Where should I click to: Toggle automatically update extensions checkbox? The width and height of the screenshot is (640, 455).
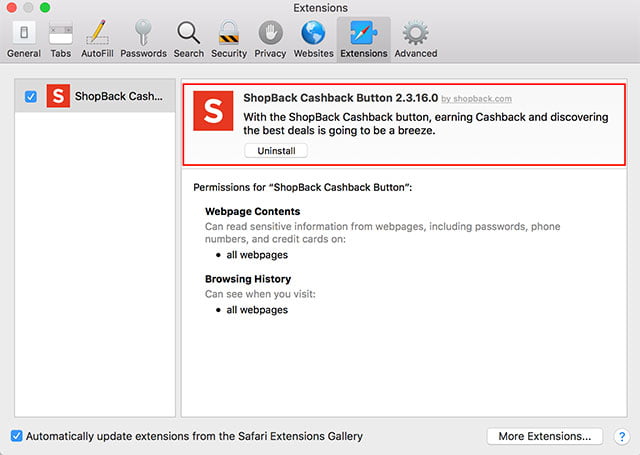pos(17,436)
